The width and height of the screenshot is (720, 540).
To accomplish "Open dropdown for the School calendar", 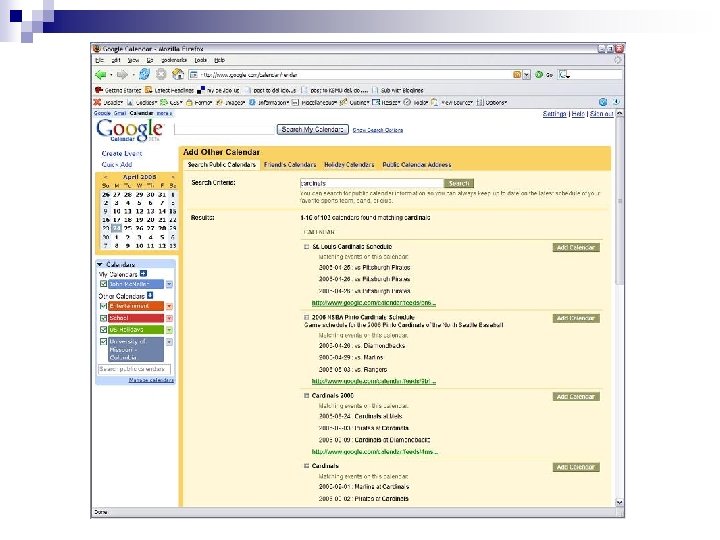I will tap(169, 318).
